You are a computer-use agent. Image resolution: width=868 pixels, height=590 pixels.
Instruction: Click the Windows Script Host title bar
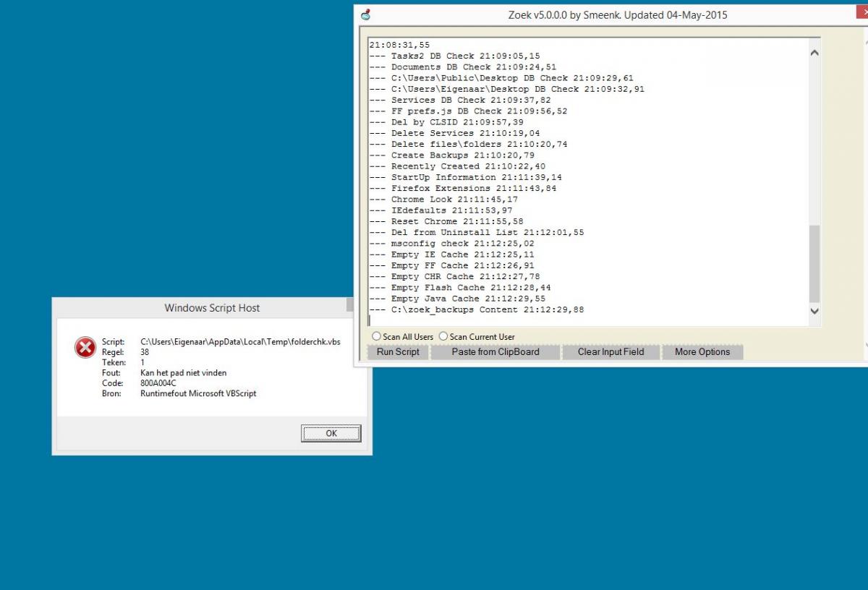pyautogui.click(x=212, y=308)
